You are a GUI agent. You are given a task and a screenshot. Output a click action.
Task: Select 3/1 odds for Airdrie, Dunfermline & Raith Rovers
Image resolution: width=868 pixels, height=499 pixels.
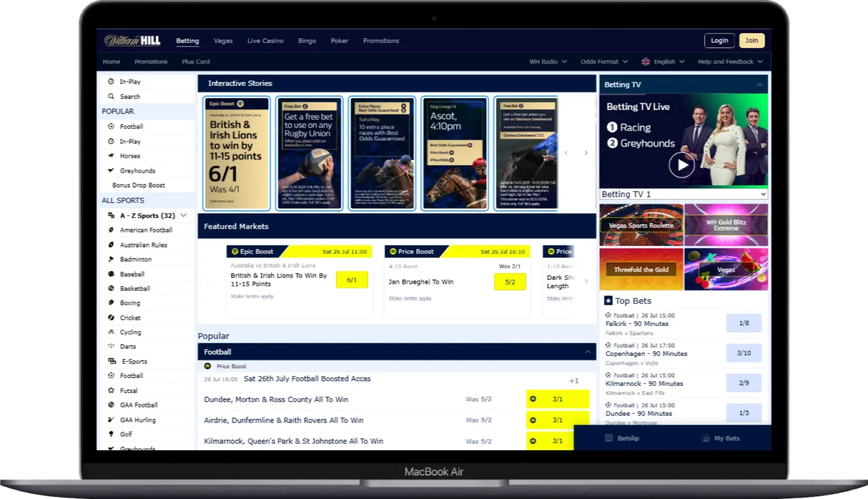[557, 420]
